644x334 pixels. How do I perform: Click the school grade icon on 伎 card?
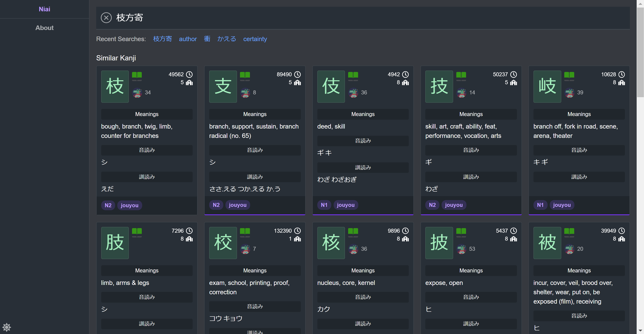coord(405,83)
